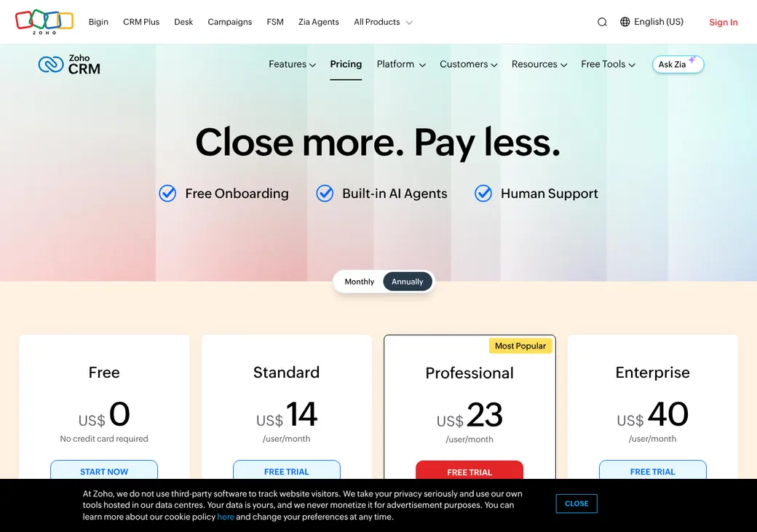Click START NOW on the Free plan
The height and width of the screenshot is (532, 757).
104,470
